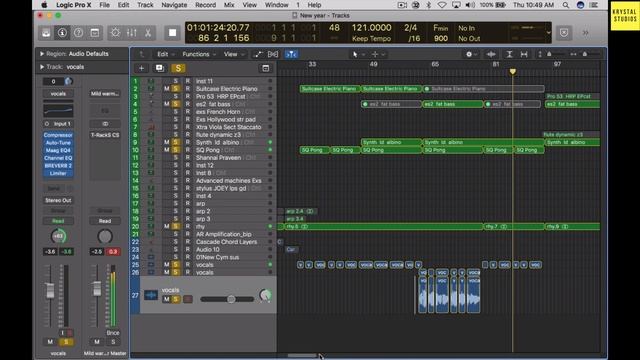
Task: Toggle the global Solo S button
Action: tap(178, 68)
